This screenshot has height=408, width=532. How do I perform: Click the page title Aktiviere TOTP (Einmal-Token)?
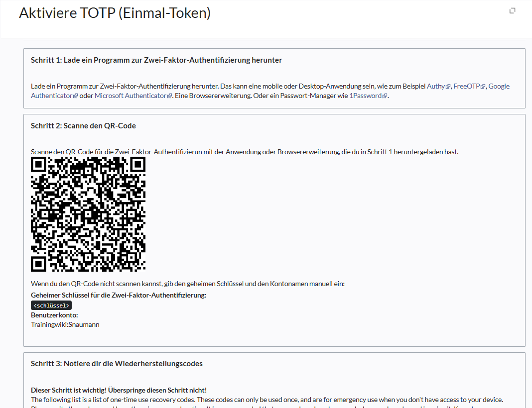point(115,13)
